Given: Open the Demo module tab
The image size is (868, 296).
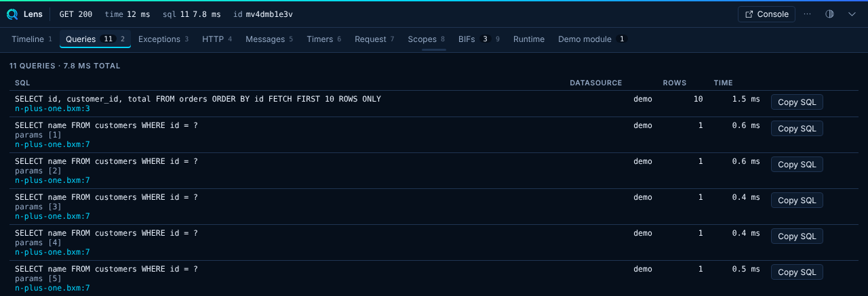Looking at the screenshot, I should click(x=592, y=39).
